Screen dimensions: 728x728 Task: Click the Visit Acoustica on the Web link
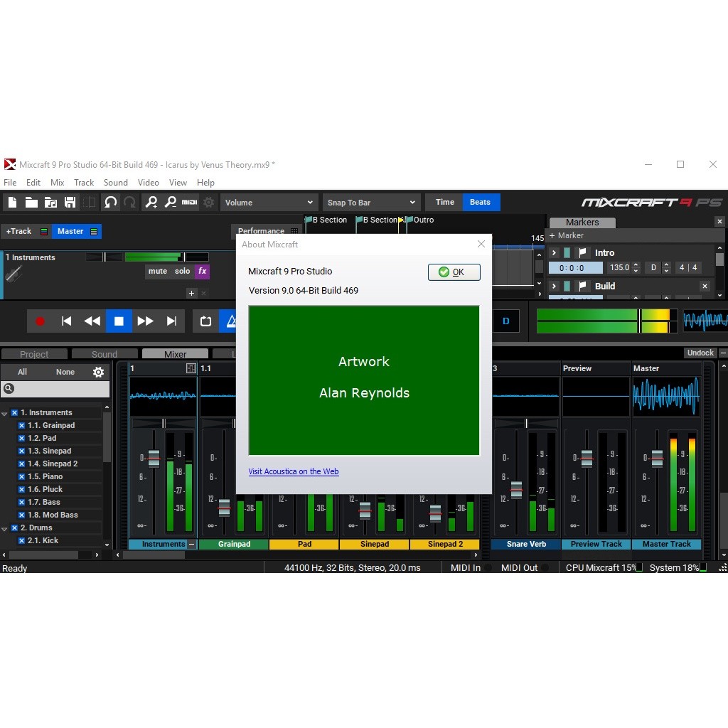click(x=294, y=471)
